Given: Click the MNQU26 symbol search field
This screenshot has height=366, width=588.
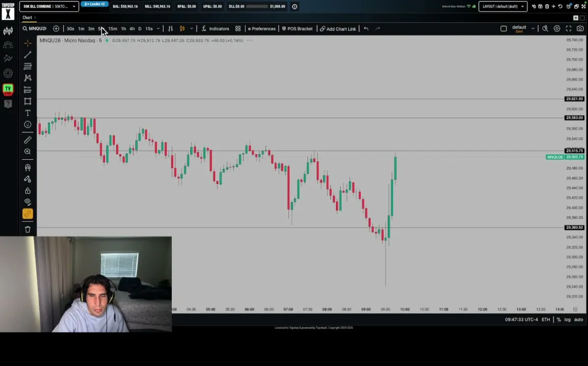Looking at the screenshot, I should coord(35,28).
